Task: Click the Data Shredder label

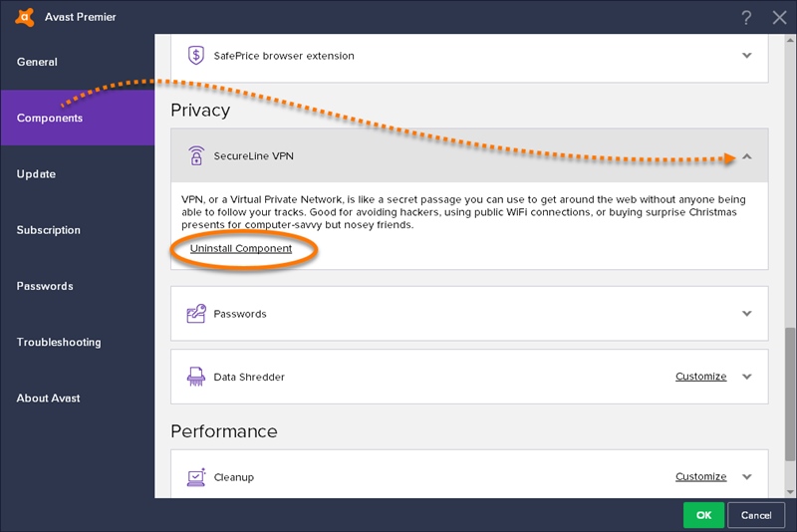Action: pyautogui.click(x=249, y=377)
